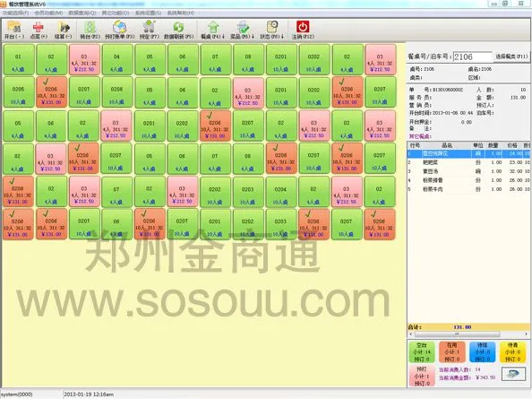
Task: Open the 数据查询(Q) menu
Action: click(x=82, y=13)
